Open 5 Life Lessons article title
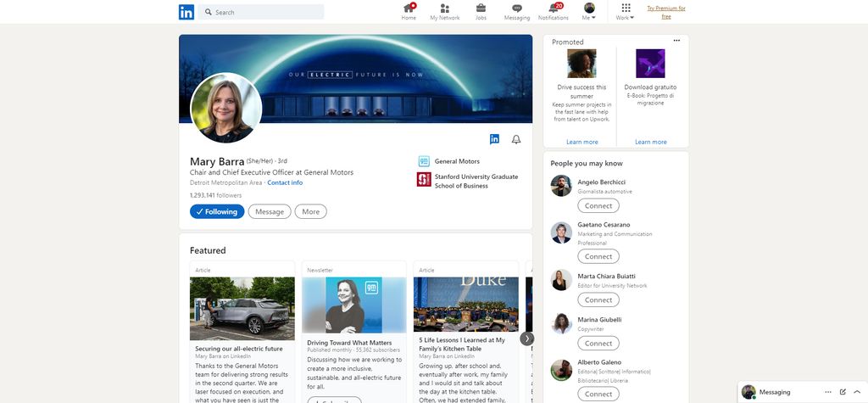Screen dimensions: 868x403 460,344
